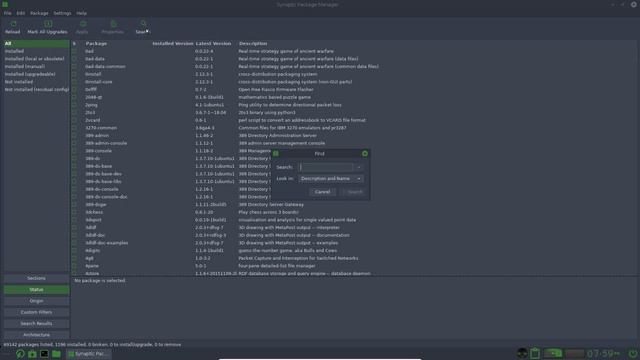Click the Search magnifier toolbar icon

(x=143, y=24)
